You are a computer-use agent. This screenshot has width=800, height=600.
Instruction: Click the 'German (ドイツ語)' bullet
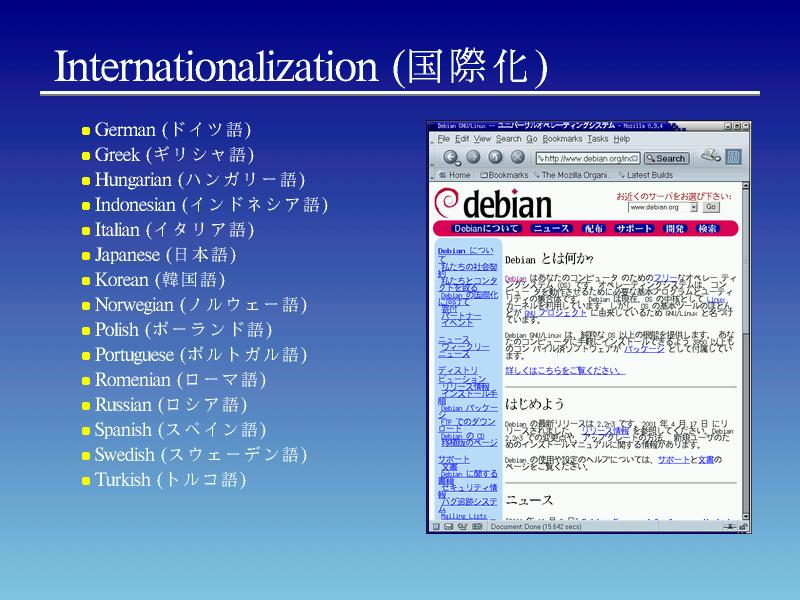point(166,130)
